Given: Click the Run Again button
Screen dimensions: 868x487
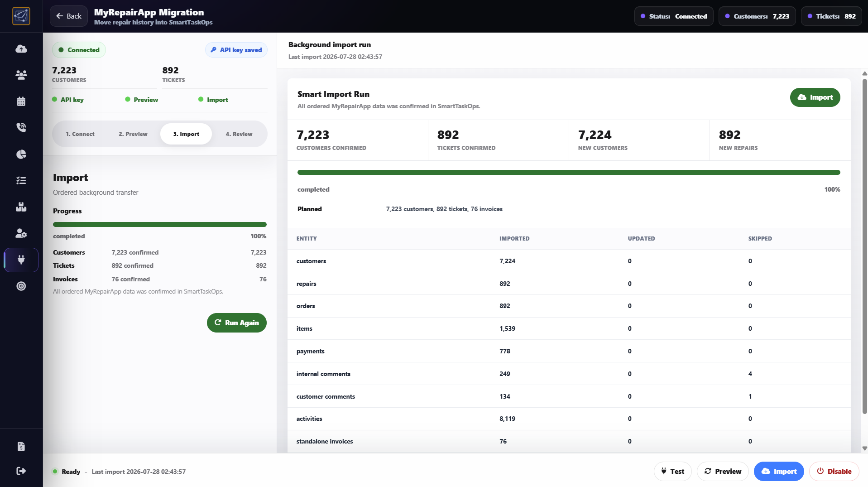Looking at the screenshot, I should pyautogui.click(x=237, y=323).
